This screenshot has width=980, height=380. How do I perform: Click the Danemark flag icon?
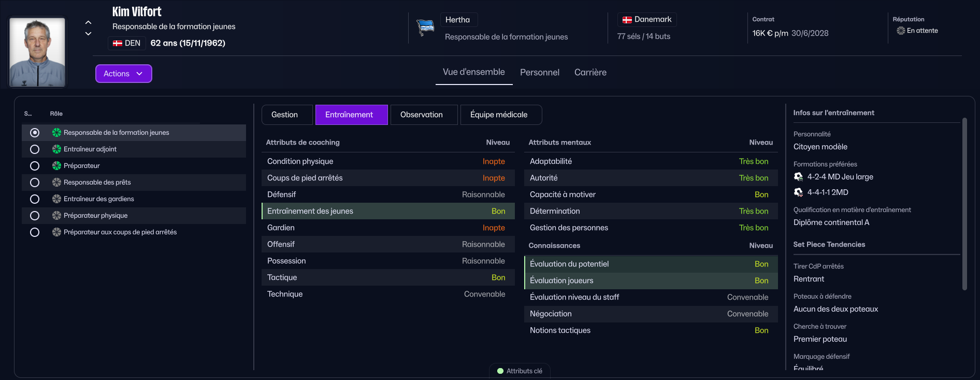(x=627, y=20)
